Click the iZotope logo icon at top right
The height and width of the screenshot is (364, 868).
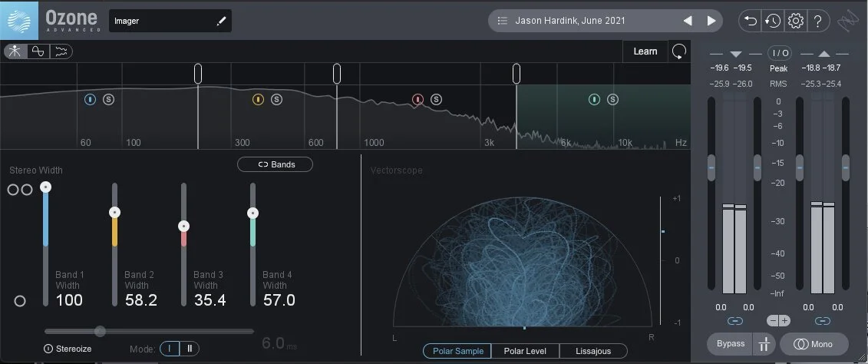(x=848, y=21)
